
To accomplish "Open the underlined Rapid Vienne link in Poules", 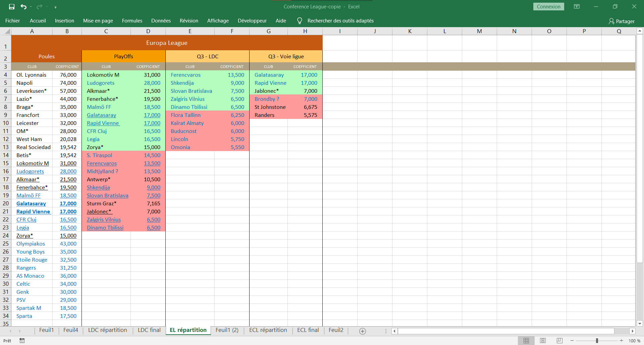I will click(34, 211).
